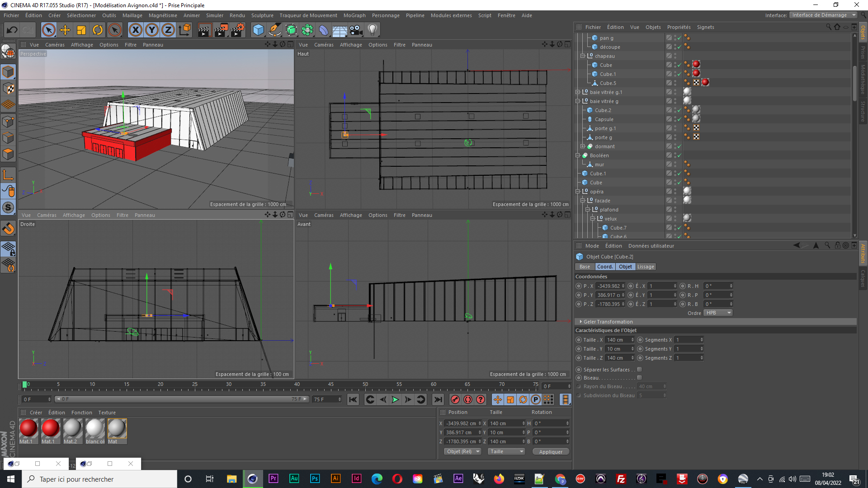The image size is (868, 488).
Task: Click the Appliquer button
Action: [x=550, y=452]
